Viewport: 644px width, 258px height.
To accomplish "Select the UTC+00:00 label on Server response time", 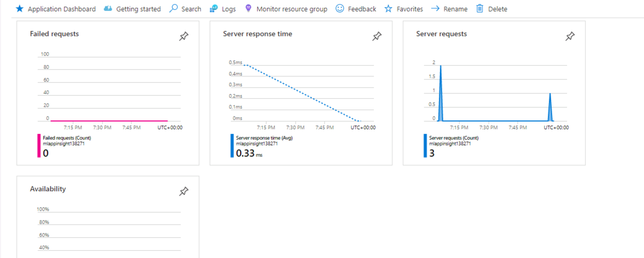I will 363,127.
